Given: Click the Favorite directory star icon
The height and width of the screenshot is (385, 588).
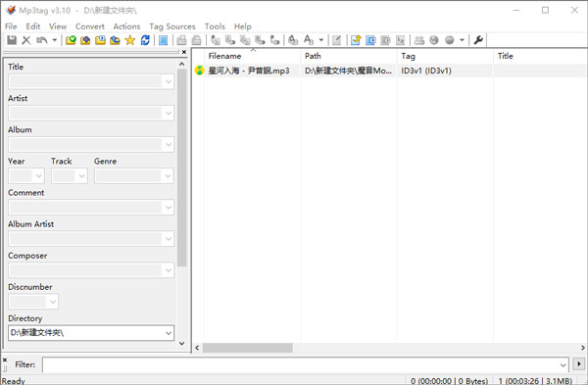Looking at the screenshot, I should point(130,40).
